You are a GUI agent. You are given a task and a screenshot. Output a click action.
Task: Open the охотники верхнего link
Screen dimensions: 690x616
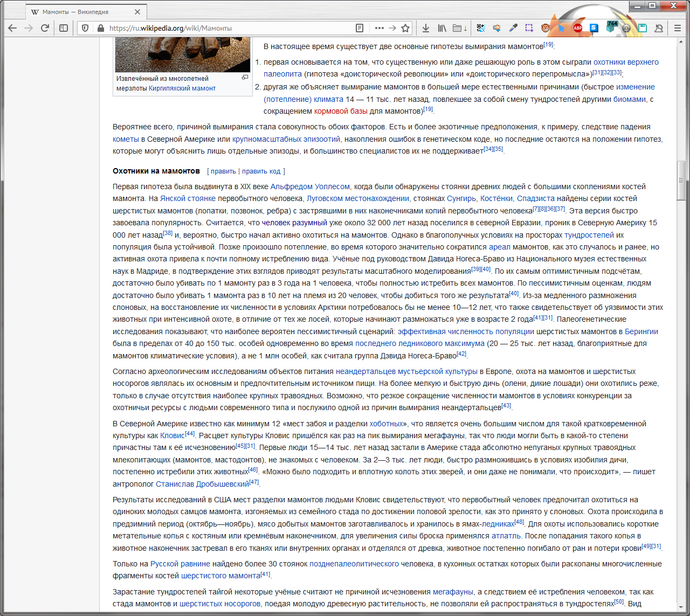[626, 62]
